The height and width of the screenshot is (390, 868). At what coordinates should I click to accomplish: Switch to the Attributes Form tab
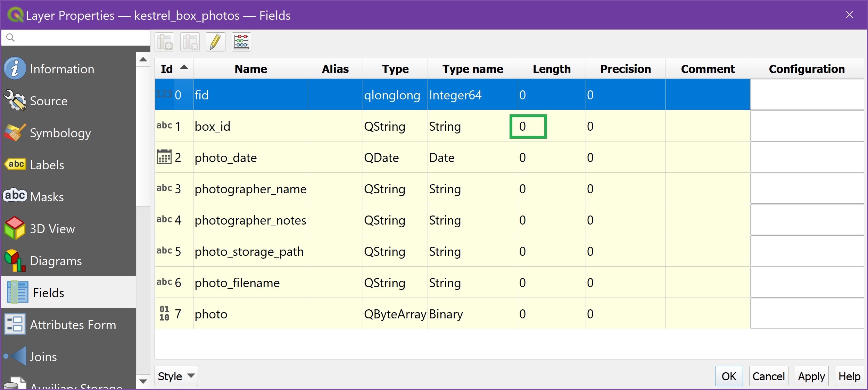(x=73, y=325)
